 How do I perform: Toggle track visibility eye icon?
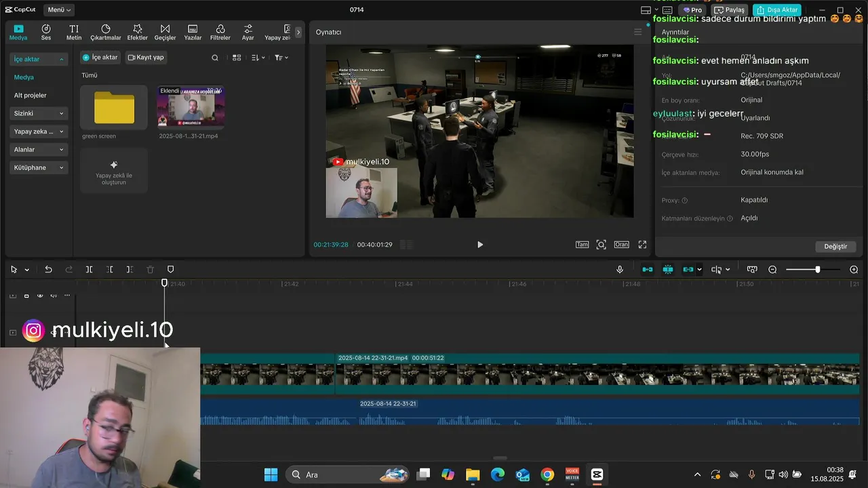40,296
